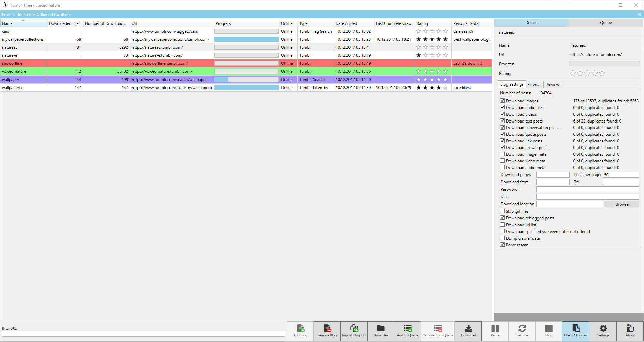Toggle Download audio files checkbox
This screenshot has width=644, height=342.
(502, 107)
